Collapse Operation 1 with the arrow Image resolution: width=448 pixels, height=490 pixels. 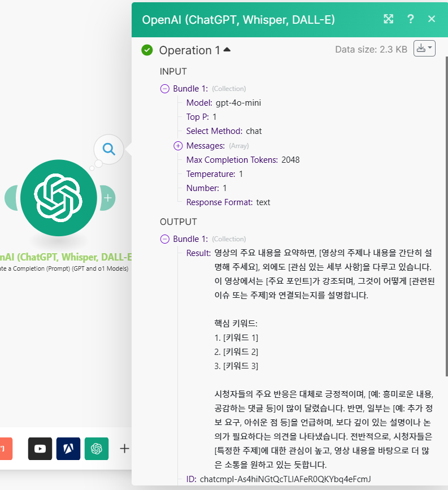227,49
